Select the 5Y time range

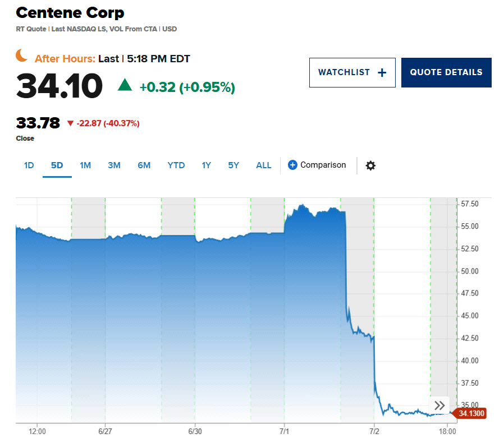coord(233,165)
